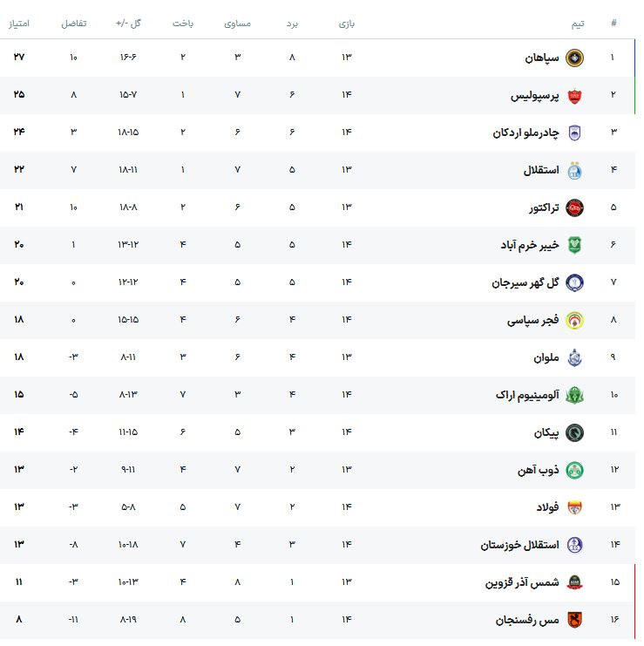Sort by the امتیاز (points) column header

(19, 23)
